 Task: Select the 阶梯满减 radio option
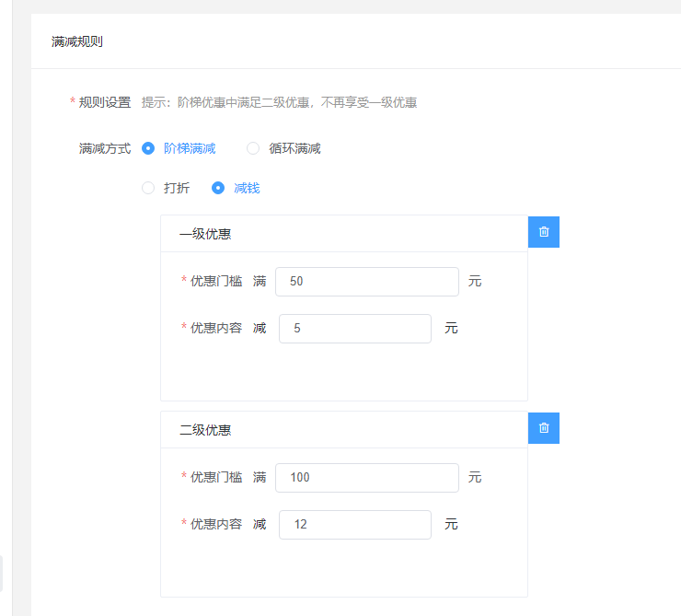coord(179,148)
